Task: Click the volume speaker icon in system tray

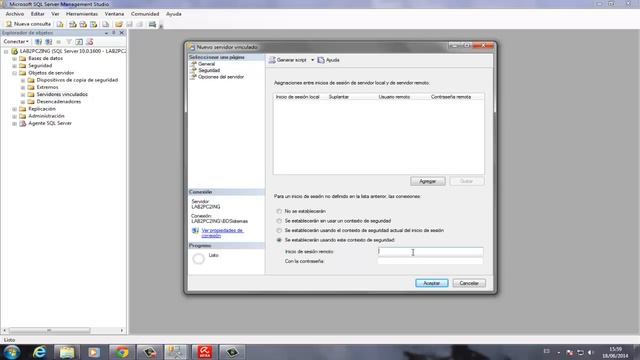Action: point(591,353)
